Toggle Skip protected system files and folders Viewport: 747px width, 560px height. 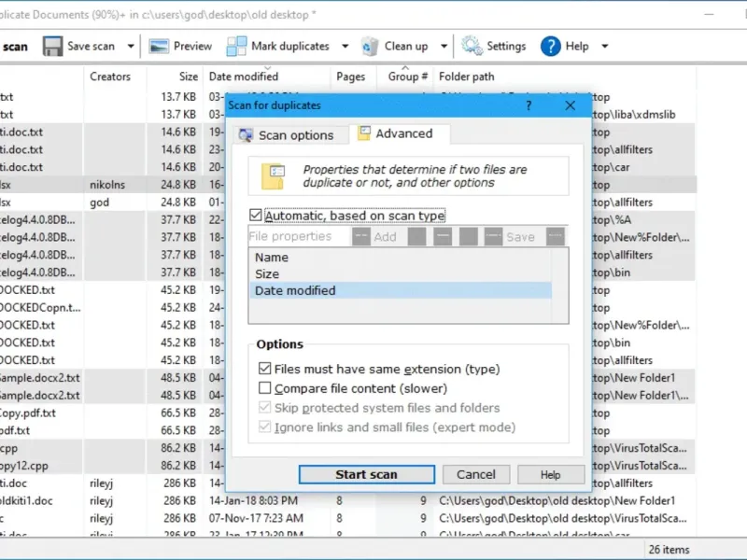[x=264, y=408]
